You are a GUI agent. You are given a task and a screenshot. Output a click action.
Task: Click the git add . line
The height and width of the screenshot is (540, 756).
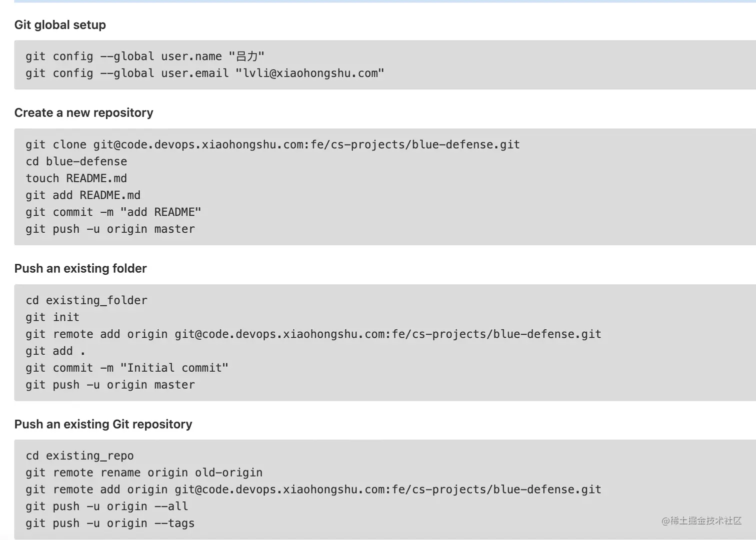(55, 351)
